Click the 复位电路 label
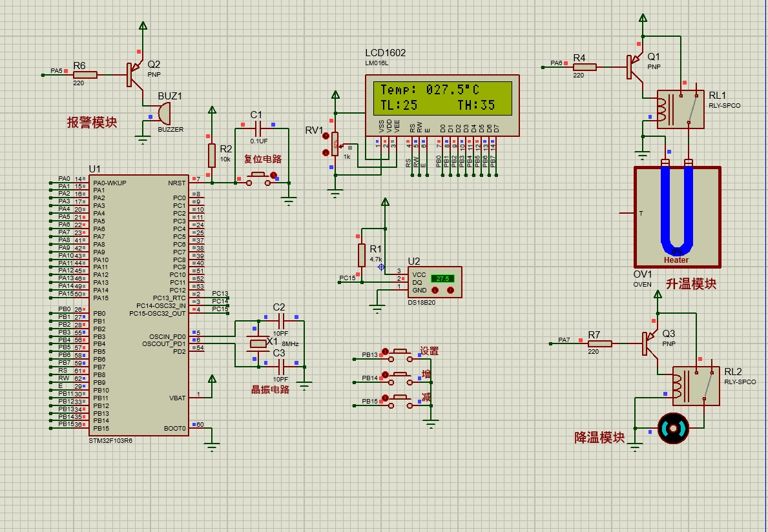The width and height of the screenshot is (768, 532). click(x=263, y=159)
